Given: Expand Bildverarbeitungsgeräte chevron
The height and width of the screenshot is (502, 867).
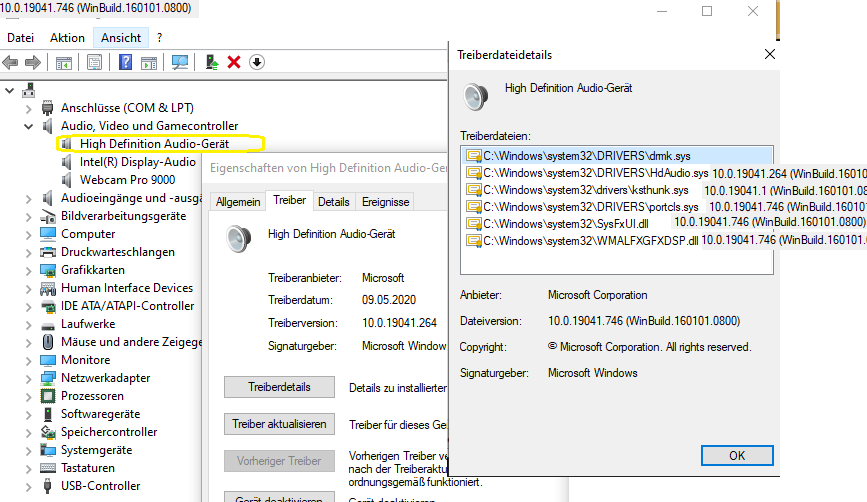Looking at the screenshot, I should coord(28,217).
